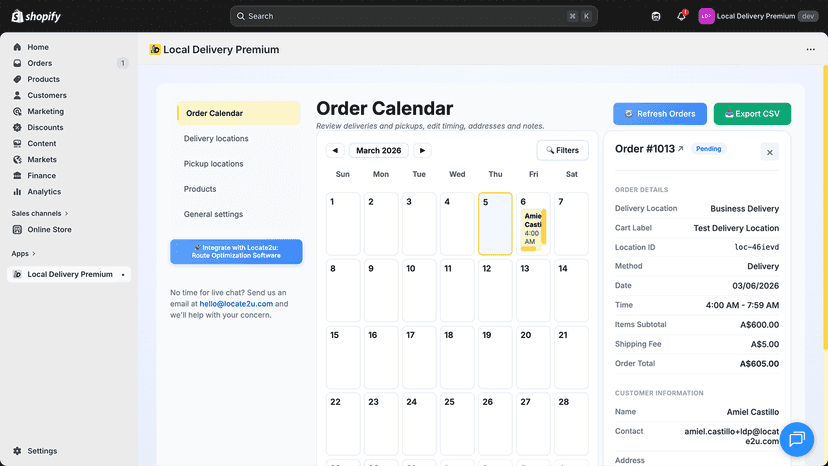The width and height of the screenshot is (828, 466).
Task: Open Amiel Castillo order on March 6
Action: coord(533,230)
